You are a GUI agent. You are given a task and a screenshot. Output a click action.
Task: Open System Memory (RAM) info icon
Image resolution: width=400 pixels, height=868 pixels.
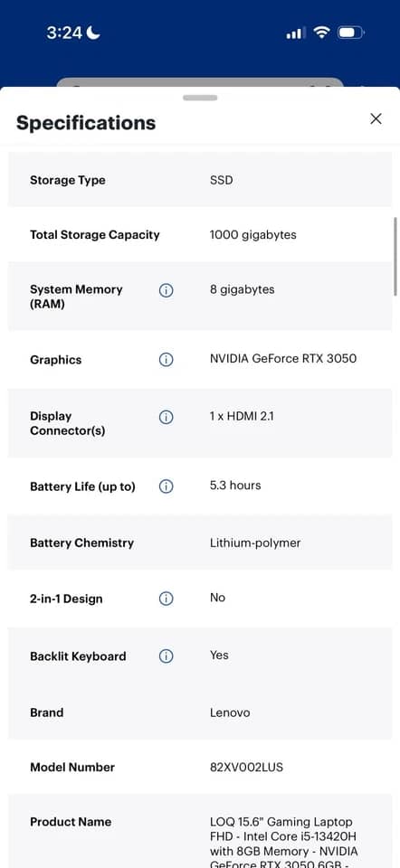pyautogui.click(x=166, y=290)
